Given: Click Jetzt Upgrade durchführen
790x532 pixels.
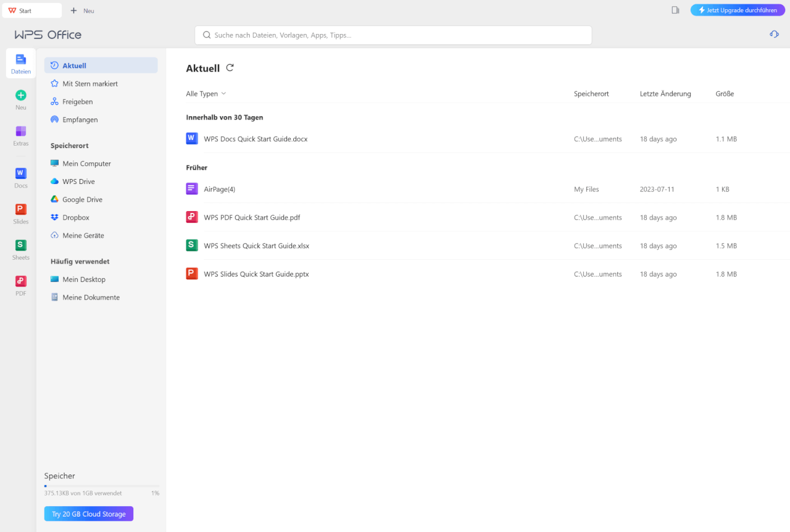Looking at the screenshot, I should tap(738, 9).
